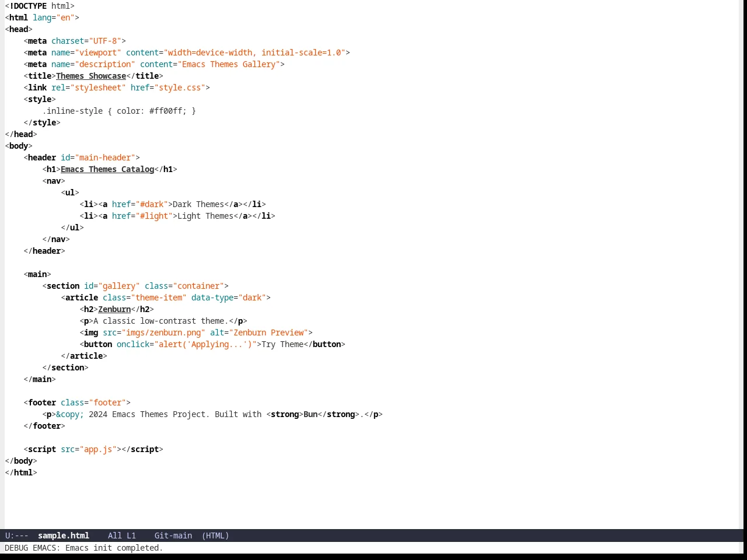Click the (HTML) major mode indicator

(215, 535)
